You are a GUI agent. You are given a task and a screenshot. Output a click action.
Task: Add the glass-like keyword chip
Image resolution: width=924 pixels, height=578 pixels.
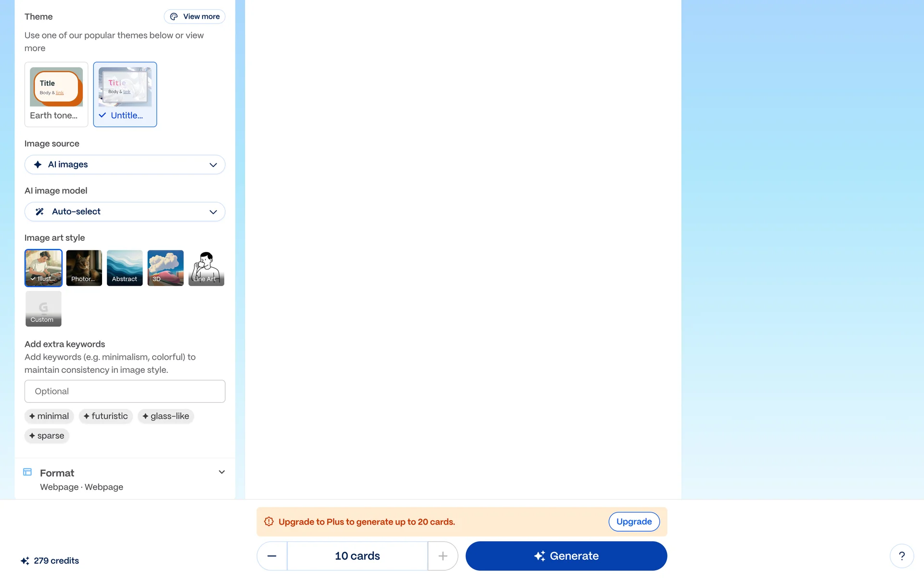pyautogui.click(x=166, y=416)
